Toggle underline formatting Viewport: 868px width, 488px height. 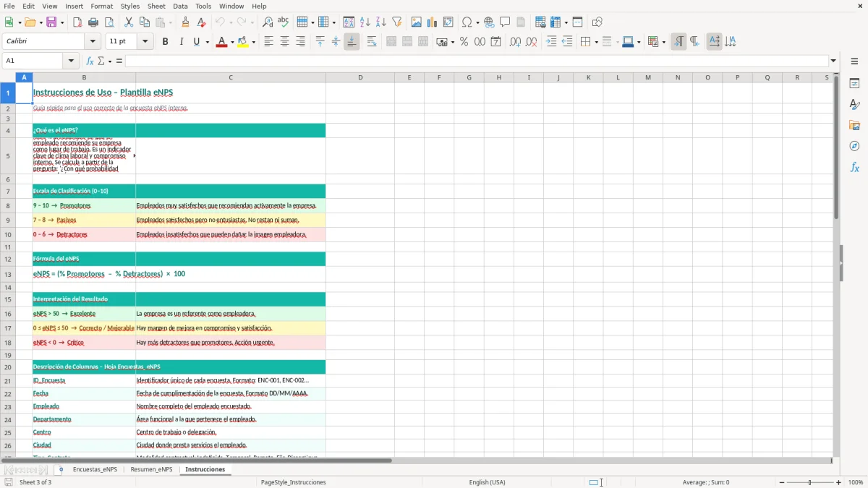196,42
